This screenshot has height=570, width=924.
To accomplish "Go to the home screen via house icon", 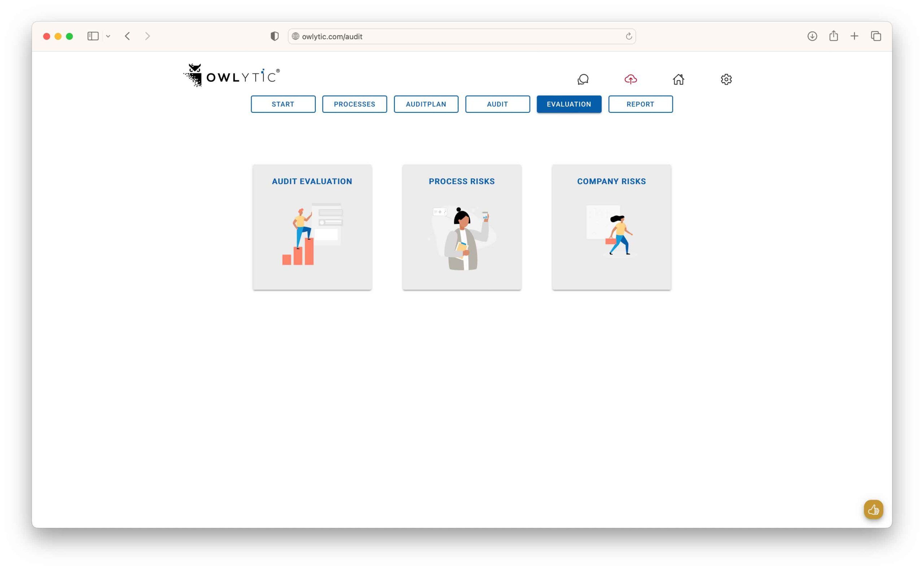I will click(678, 79).
